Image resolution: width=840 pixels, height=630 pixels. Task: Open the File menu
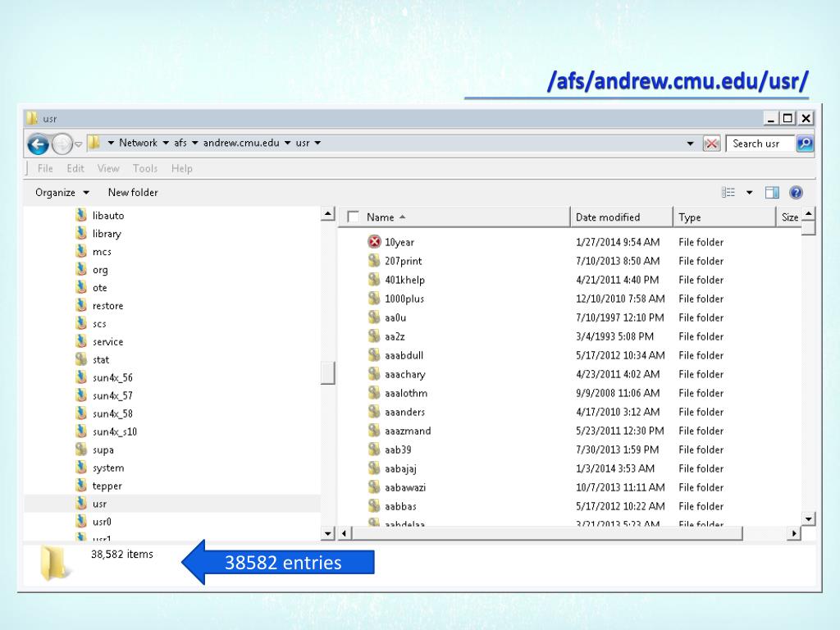coord(45,168)
